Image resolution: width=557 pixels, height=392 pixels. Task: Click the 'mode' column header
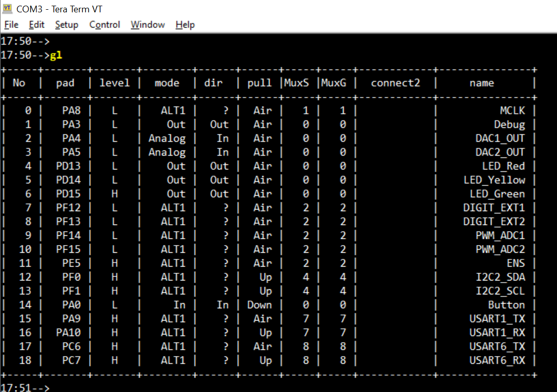coord(167,83)
